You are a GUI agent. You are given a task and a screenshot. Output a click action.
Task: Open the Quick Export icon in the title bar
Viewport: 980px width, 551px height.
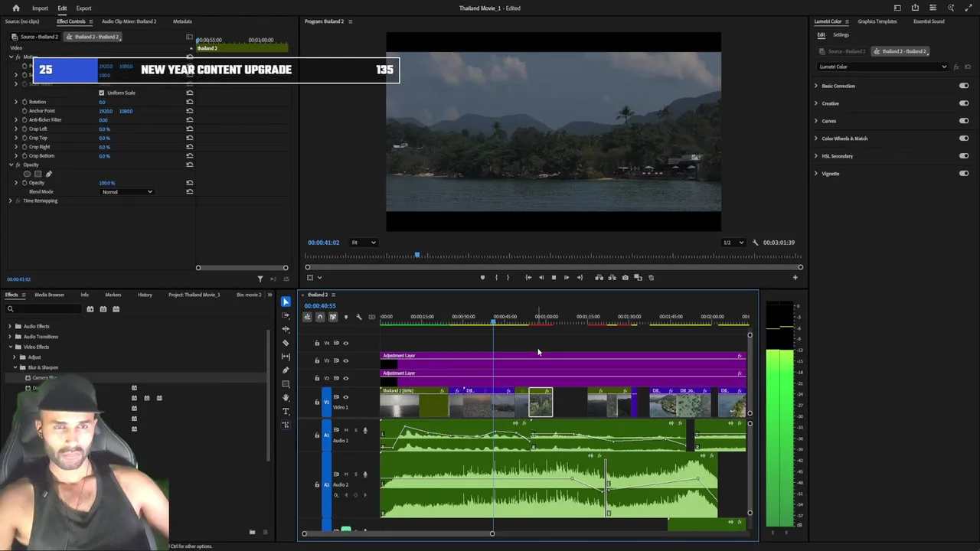click(915, 8)
